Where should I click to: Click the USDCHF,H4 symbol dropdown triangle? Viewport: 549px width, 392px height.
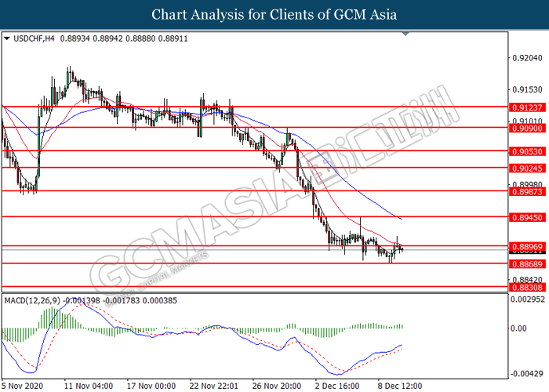click(x=6, y=38)
